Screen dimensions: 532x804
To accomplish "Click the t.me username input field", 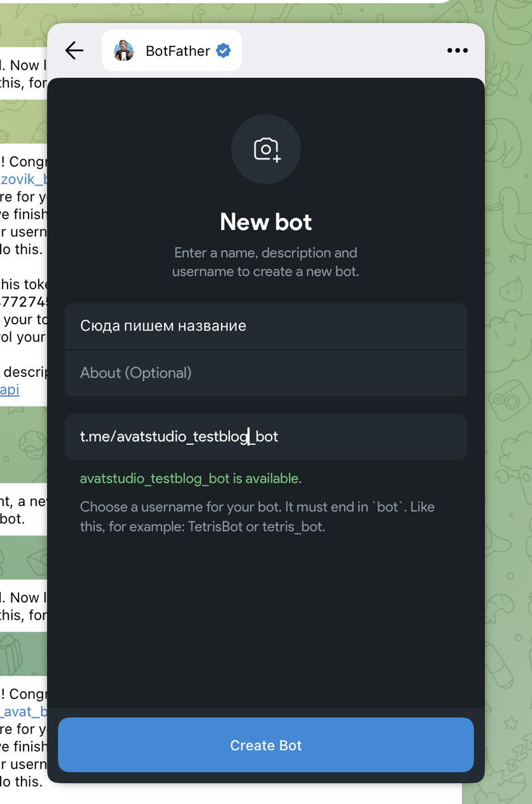I will tap(266, 437).
